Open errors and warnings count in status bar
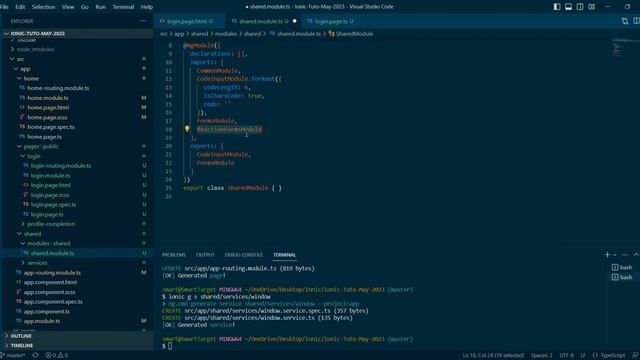The image size is (640, 360). point(57,356)
